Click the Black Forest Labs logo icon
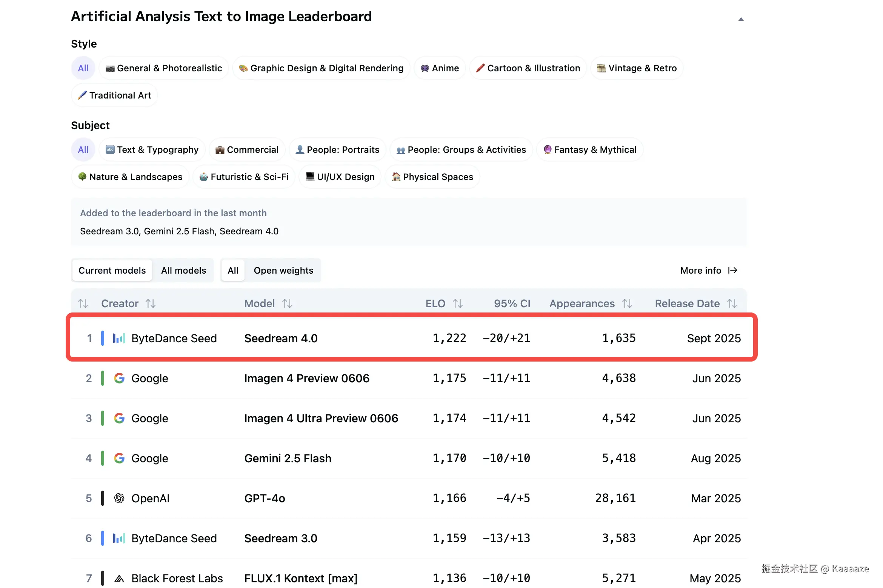The height and width of the screenshot is (588, 883). pyautogui.click(x=119, y=578)
